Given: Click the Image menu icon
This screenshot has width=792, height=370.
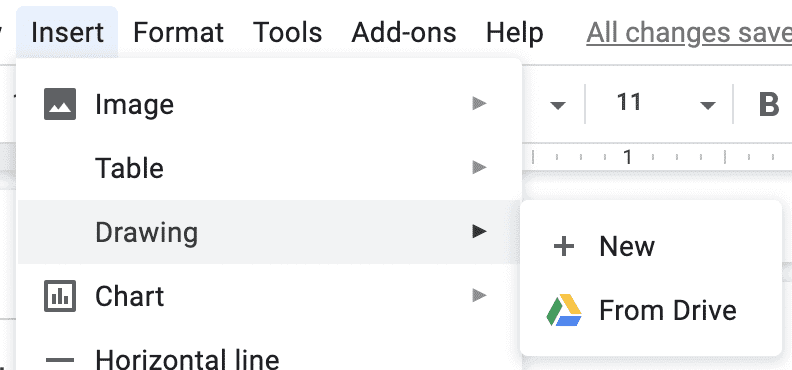Looking at the screenshot, I should [x=60, y=104].
